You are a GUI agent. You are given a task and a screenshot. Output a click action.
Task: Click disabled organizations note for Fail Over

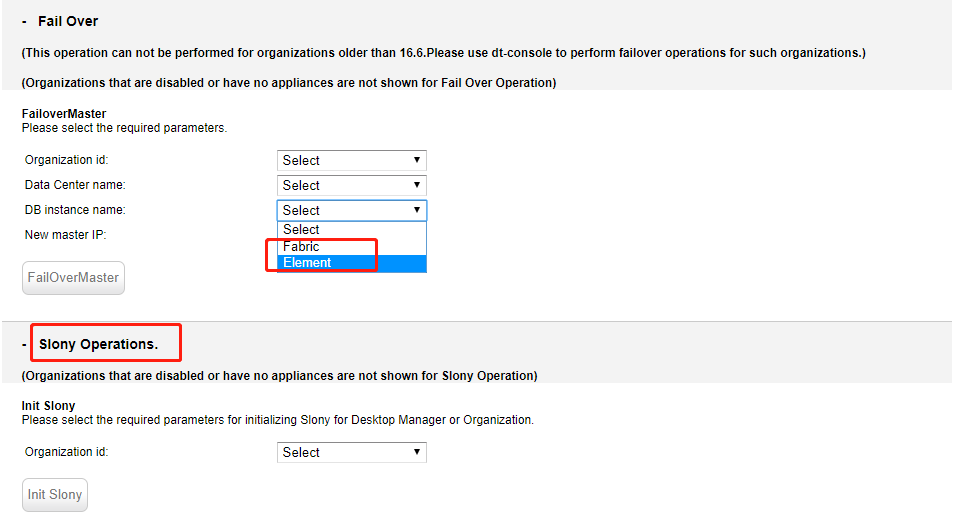click(x=289, y=83)
